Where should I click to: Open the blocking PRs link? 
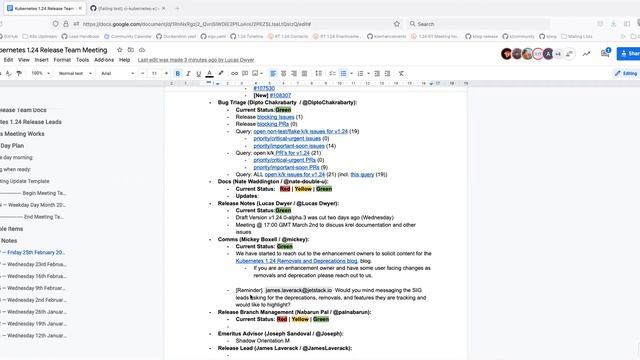(273, 124)
